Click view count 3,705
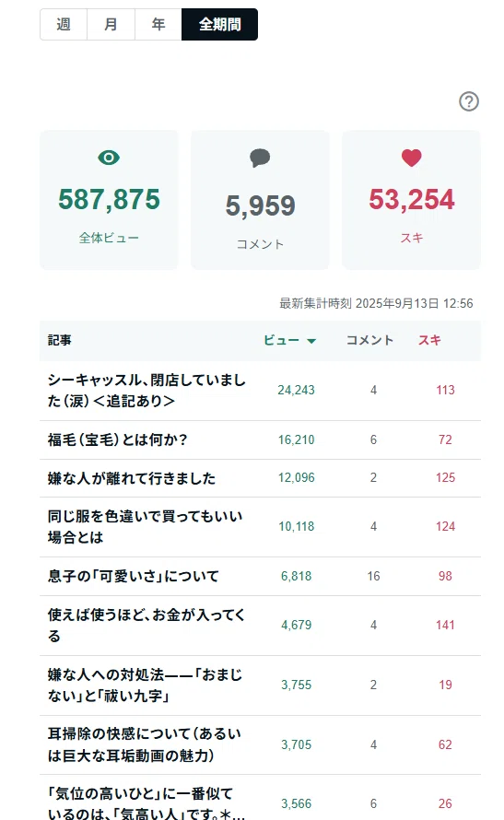 pos(296,744)
